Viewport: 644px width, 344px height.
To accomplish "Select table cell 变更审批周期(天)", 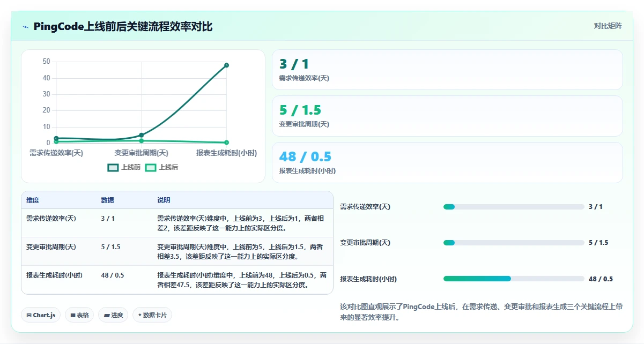I will click(x=51, y=247).
